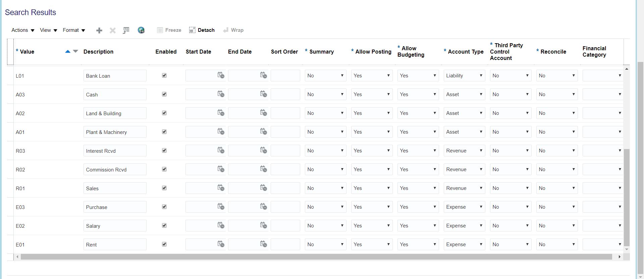
Task: Click the Freeze button
Action: click(169, 30)
